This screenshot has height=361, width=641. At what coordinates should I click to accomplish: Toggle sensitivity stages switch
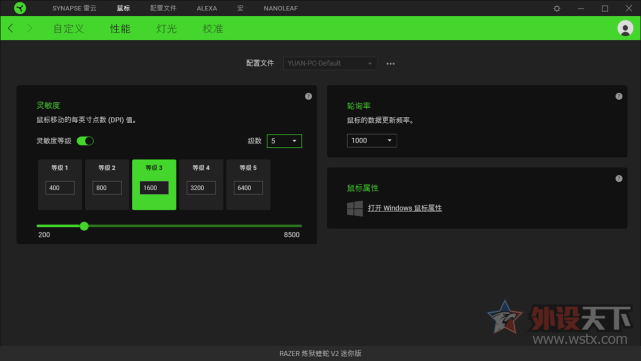[x=85, y=141]
